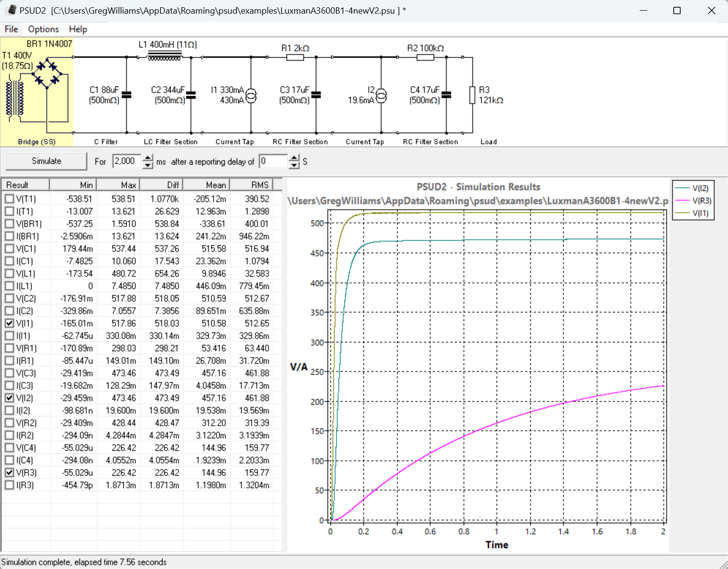Select the R1 2kΩ resistor symbol
Image resolution: width=728 pixels, height=569 pixels.
[x=295, y=58]
